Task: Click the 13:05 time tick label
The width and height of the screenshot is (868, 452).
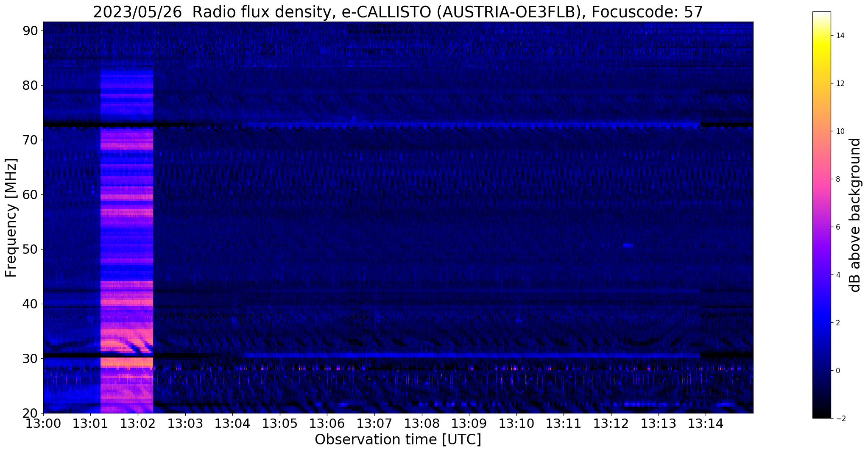Action: point(280,424)
